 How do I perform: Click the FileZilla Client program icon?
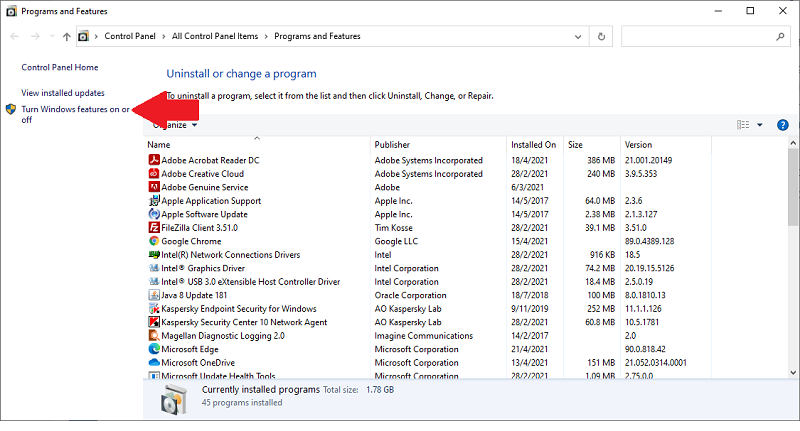click(154, 228)
